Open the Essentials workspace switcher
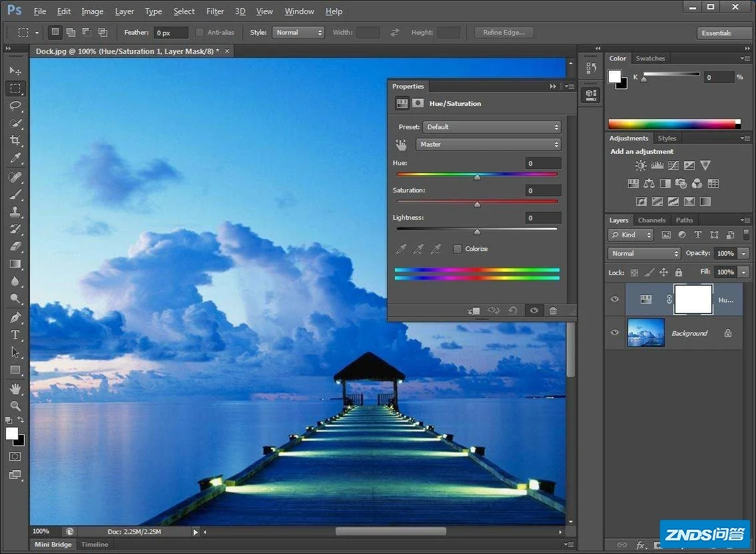Screen dimensions: 756x554 724,33
